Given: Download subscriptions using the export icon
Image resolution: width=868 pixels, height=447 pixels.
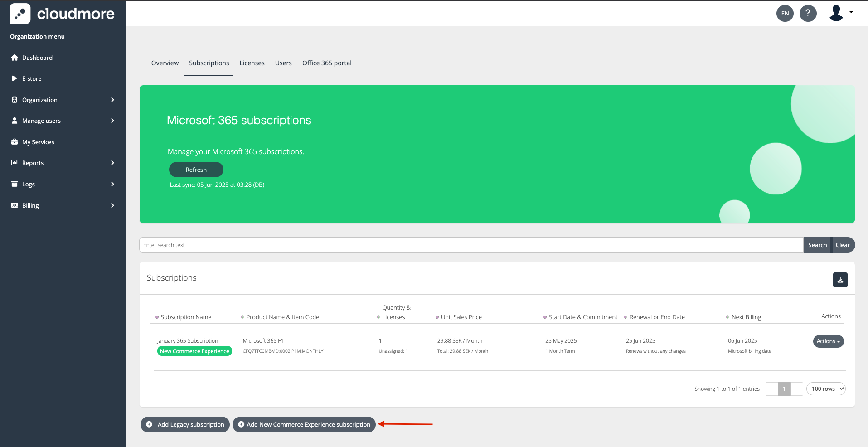Looking at the screenshot, I should [840, 280].
